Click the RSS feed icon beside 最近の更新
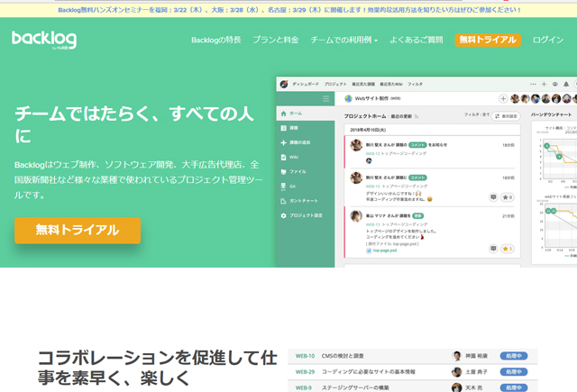Screen dimensions: 577x392 [417, 116]
